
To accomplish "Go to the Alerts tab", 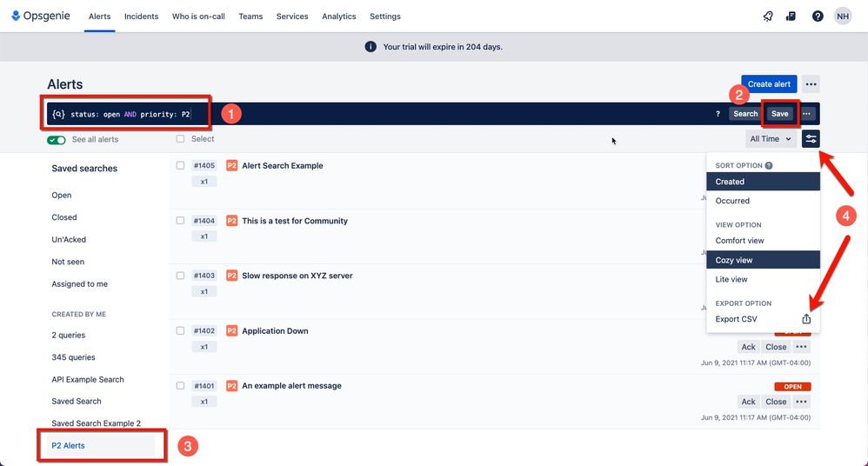I will 100,17.
